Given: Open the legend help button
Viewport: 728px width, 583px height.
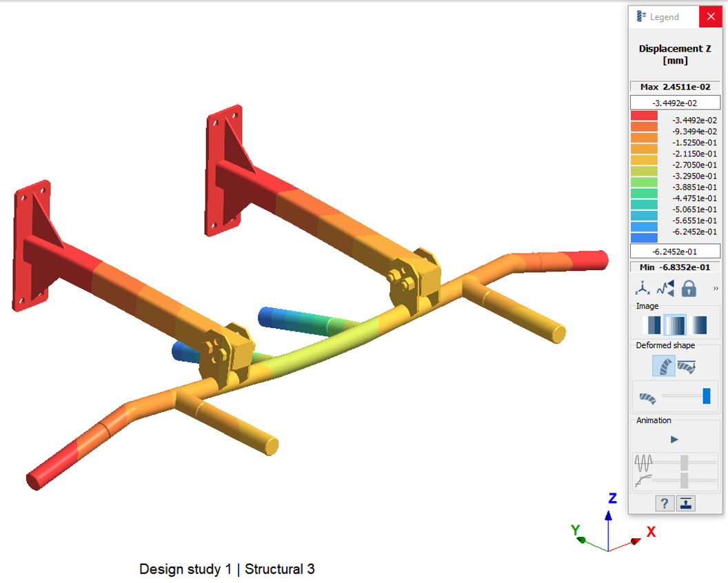Looking at the screenshot, I should (x=664, y=503).
